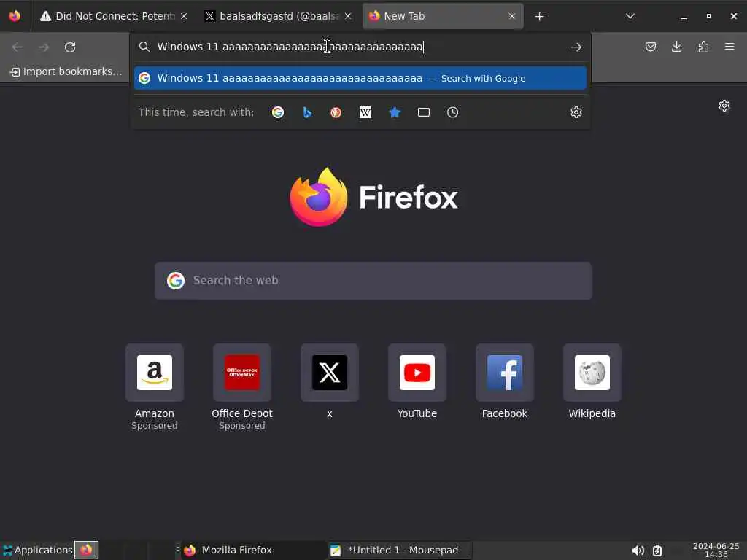Open Save to Pocket icon
This screenshot has width=747, height=560.
[x=650, y=47]
